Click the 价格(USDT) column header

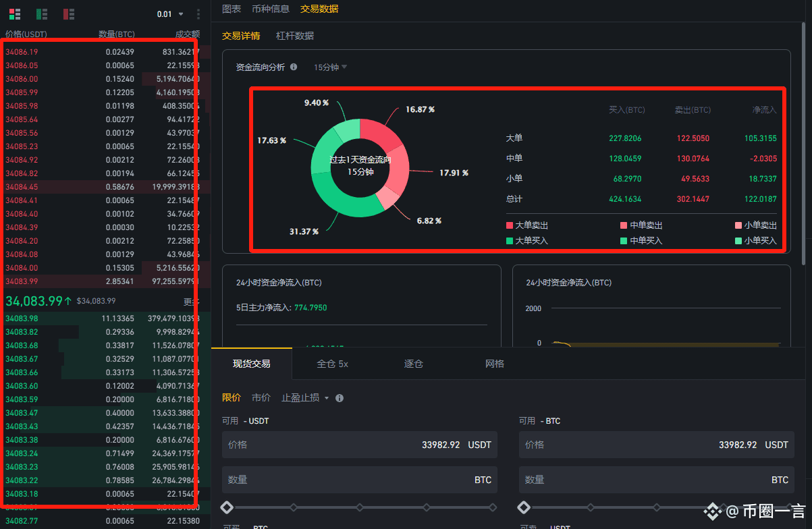[26, 34]
